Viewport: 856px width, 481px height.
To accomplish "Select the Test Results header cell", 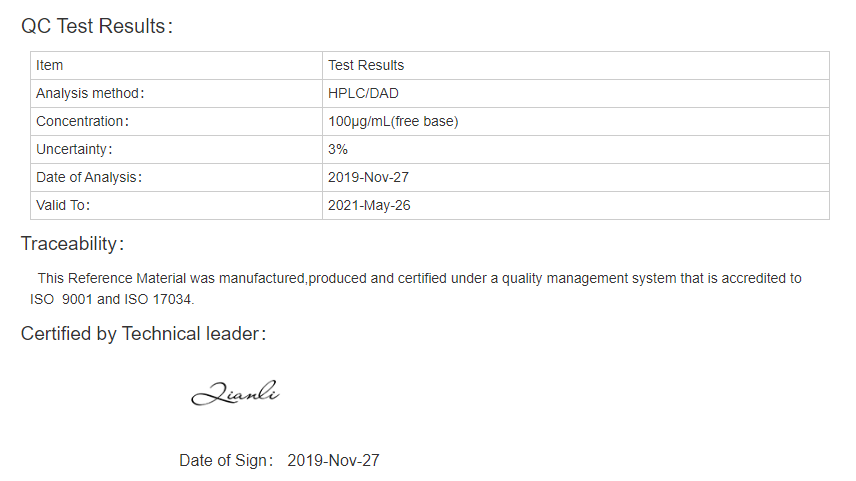I will pos(576,66).
